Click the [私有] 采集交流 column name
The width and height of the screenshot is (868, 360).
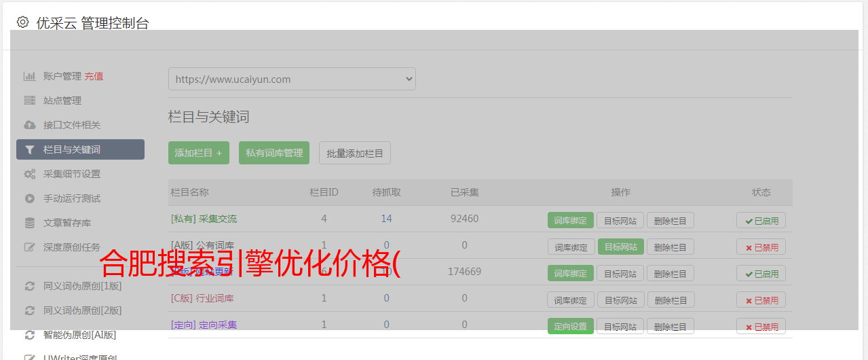(204, 219)
